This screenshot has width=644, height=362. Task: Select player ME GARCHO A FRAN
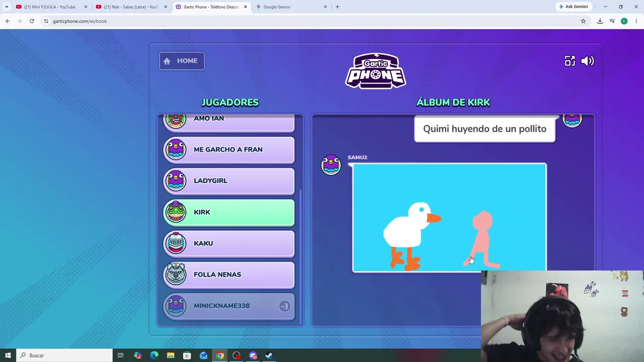(229, 149)
